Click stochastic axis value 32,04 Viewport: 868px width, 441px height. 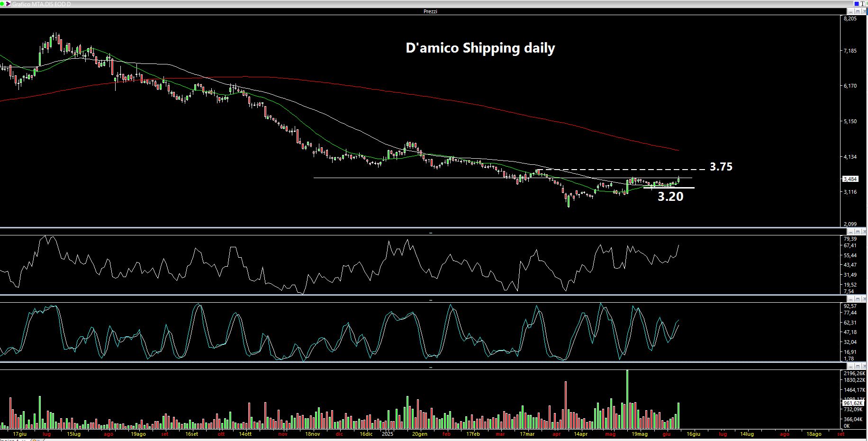(x=850, y=342)
